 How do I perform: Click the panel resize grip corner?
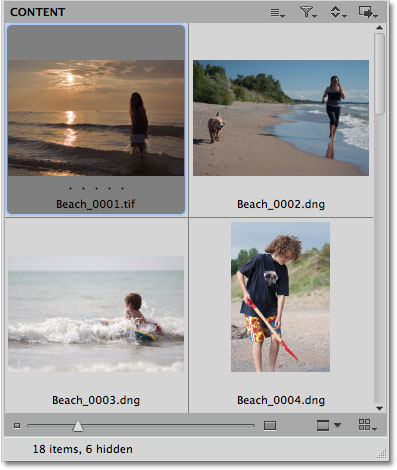click(x=382, y=453)
